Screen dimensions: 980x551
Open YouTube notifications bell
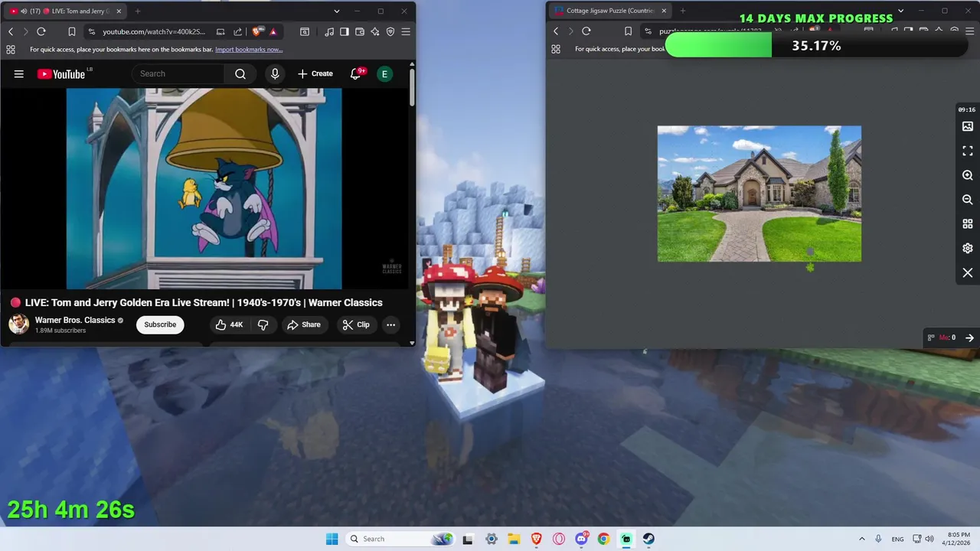[x=356, y=73]
